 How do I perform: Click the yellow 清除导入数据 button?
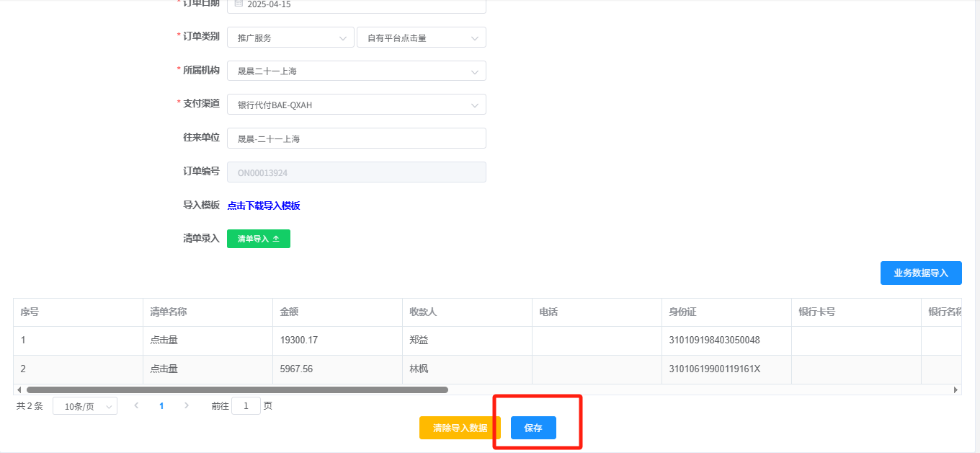pos(460,428)
